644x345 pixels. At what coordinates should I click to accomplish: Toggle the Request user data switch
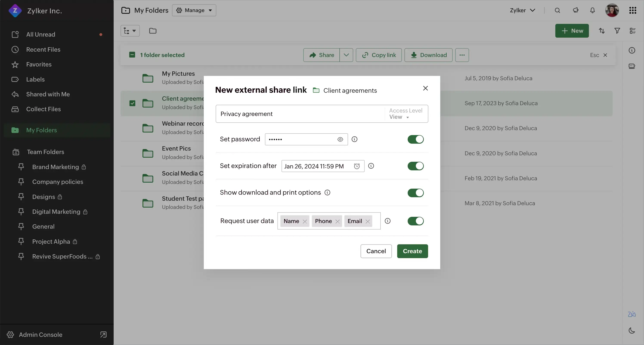click(x=416, y=221)
